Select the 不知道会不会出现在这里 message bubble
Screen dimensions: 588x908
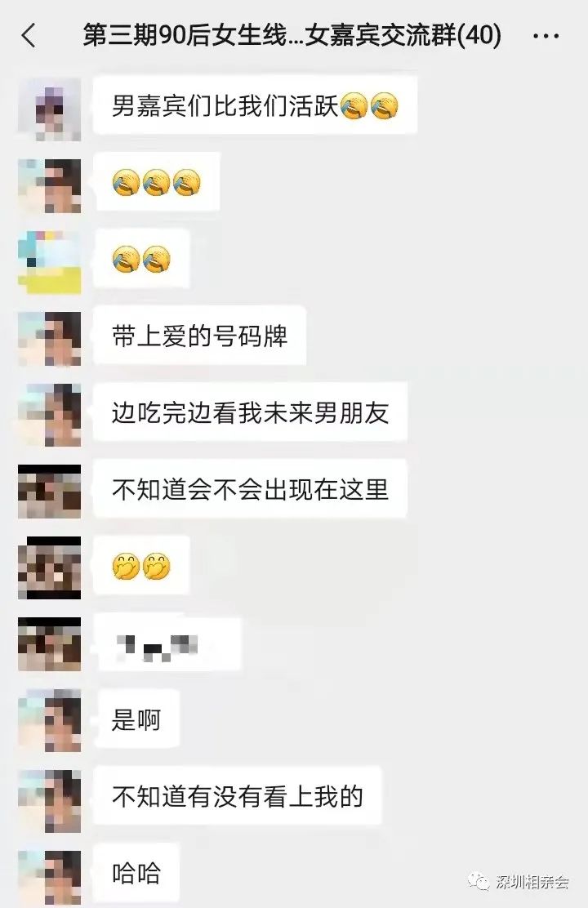click(x=250, y=489)
